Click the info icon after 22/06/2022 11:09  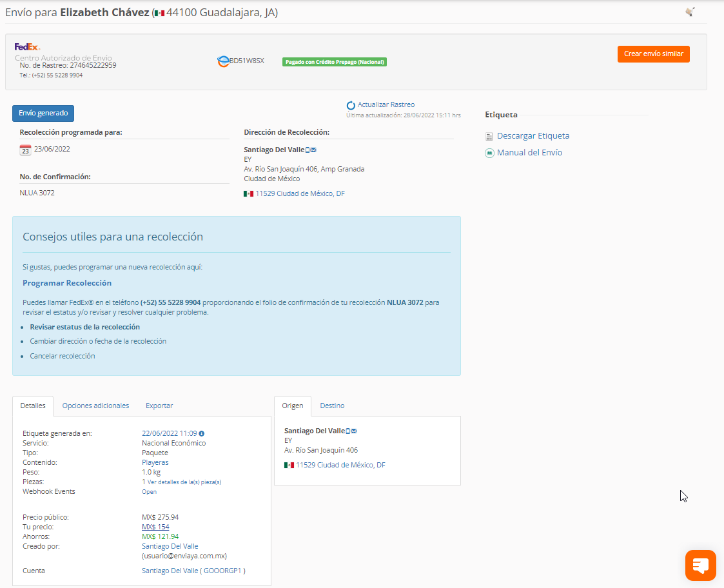tap(201, 434)
